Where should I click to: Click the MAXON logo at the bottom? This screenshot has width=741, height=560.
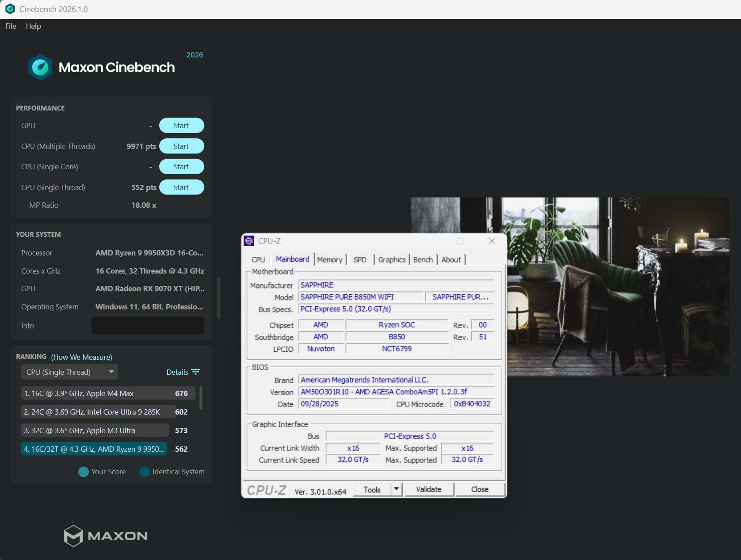tap(106, 536)
